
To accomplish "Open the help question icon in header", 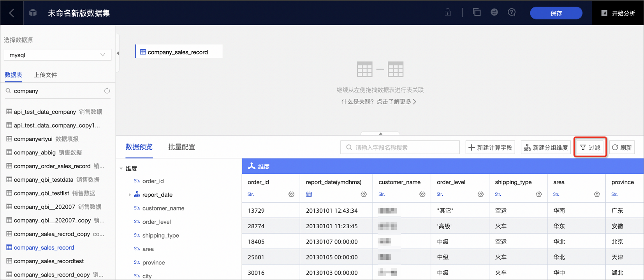I will tap(512, 12).
